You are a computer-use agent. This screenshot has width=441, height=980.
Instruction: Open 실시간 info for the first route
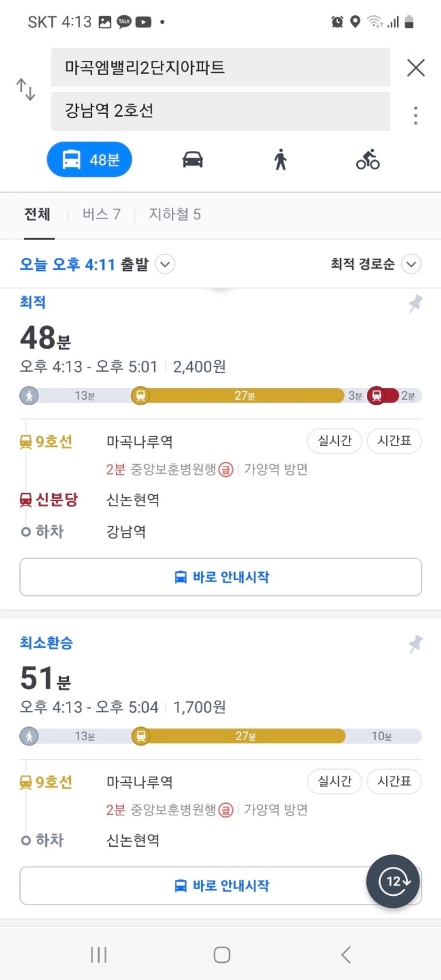coord(334,441)
